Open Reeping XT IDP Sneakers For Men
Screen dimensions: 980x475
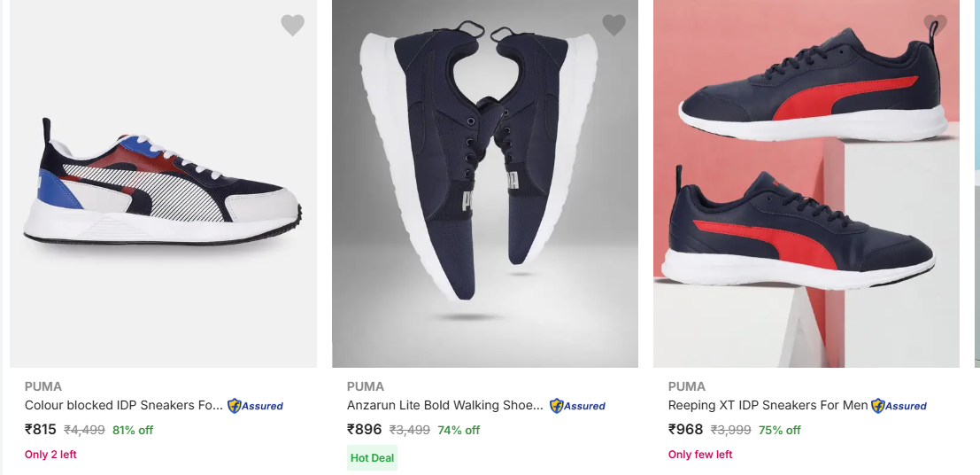(x=768, y=405)
